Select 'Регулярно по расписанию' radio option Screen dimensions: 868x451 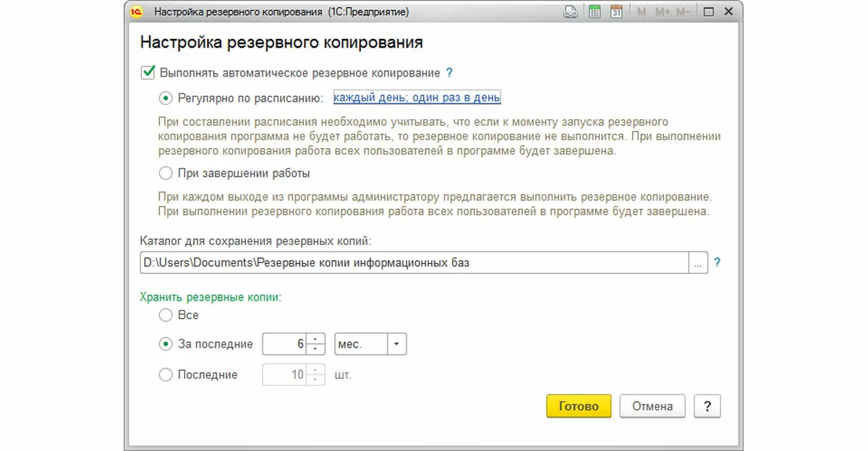(166, 98)
